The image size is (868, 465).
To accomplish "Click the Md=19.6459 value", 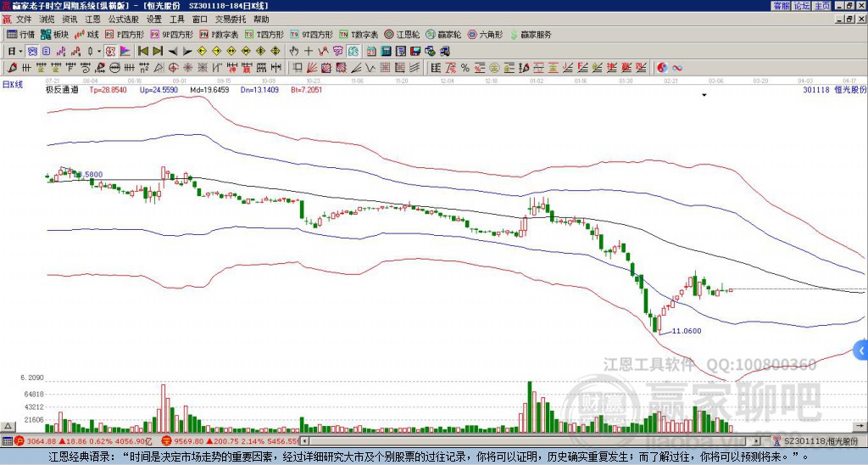I will click(x=210, y=89).
